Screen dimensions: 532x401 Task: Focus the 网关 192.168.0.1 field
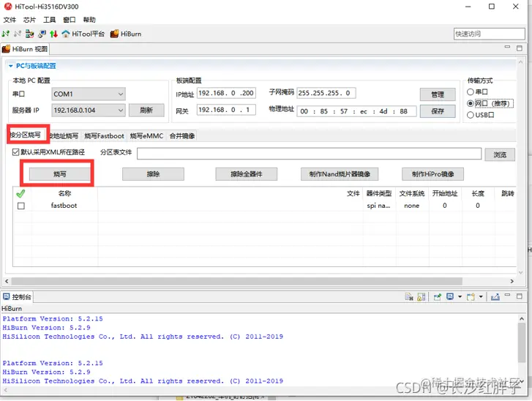tap(226, 110)
